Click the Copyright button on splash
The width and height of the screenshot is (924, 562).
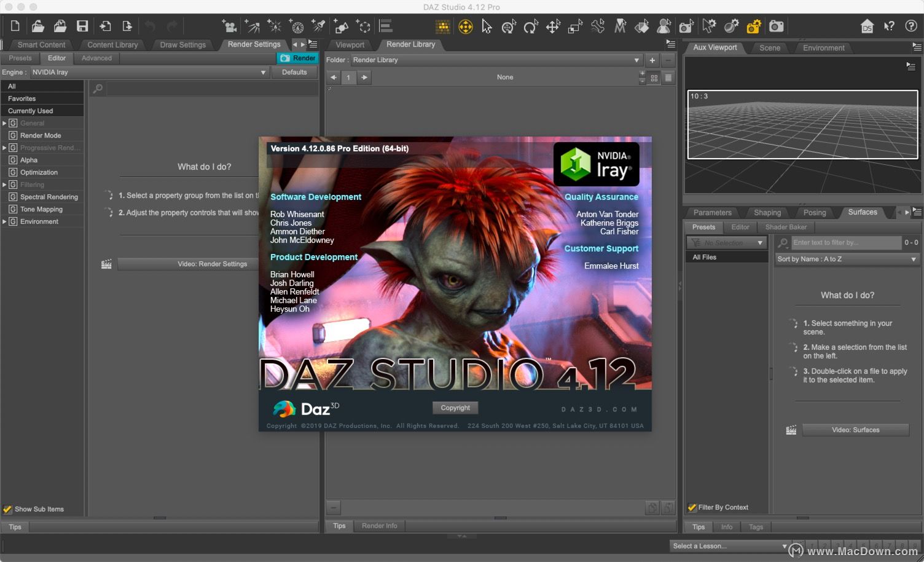[x=455, y=408]
